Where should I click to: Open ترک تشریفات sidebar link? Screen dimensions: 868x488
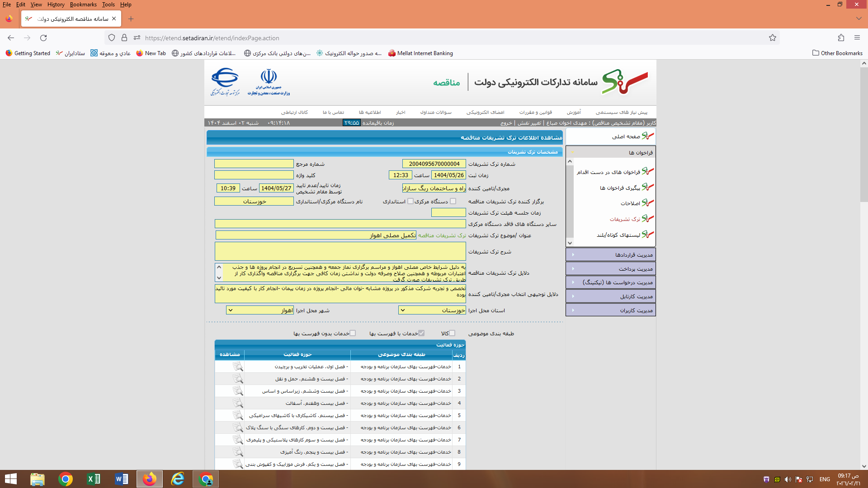pyautogui.click(x=625, y=219)
